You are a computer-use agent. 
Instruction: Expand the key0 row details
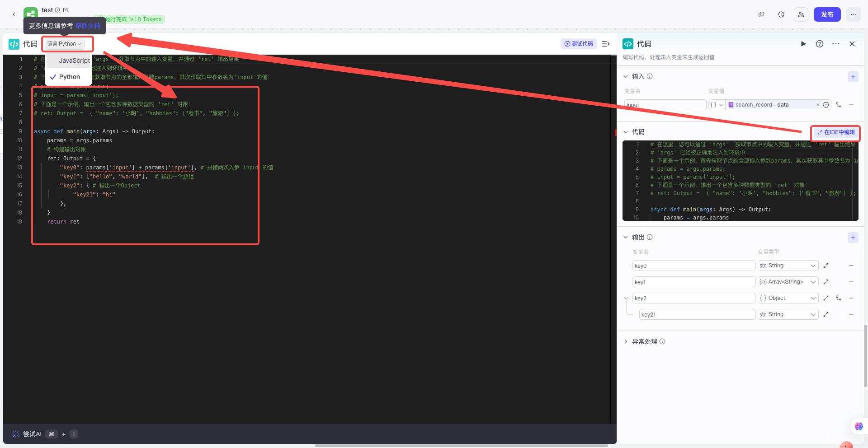tap(826, 266)
